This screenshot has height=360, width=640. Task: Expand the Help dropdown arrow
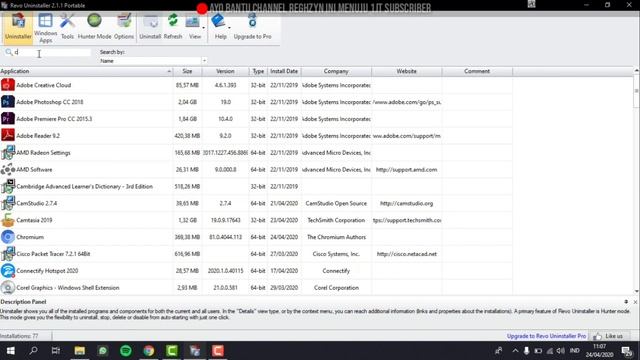click(229, 28)
